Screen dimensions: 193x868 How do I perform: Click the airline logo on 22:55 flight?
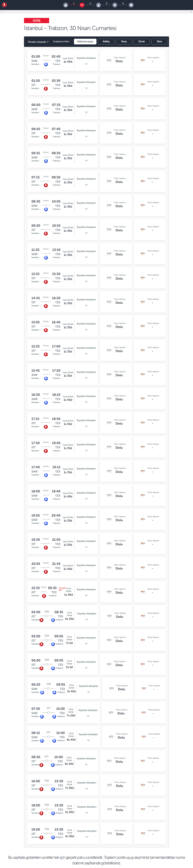click(x=44, y=596)
